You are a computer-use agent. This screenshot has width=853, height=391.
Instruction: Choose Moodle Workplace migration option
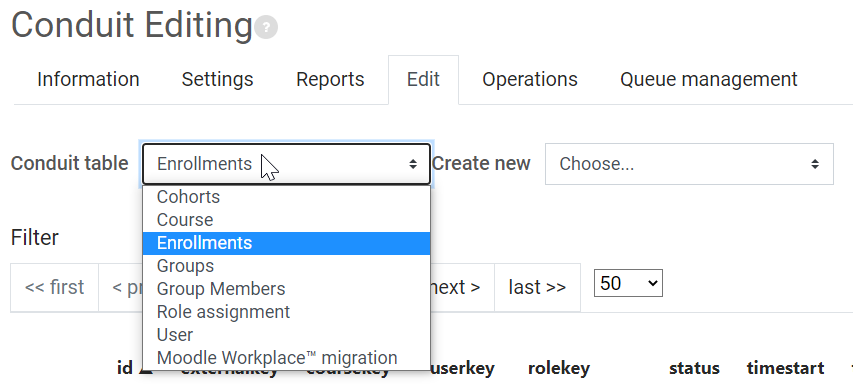(x=287, y=358)
